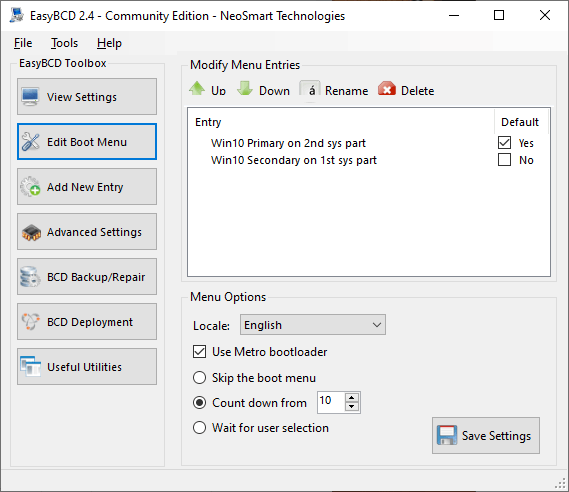Image resolution: width=569 pixels, height=492 pixels.
Task: Click the Advanced Settings chip icon
Action: click(31, 233)
